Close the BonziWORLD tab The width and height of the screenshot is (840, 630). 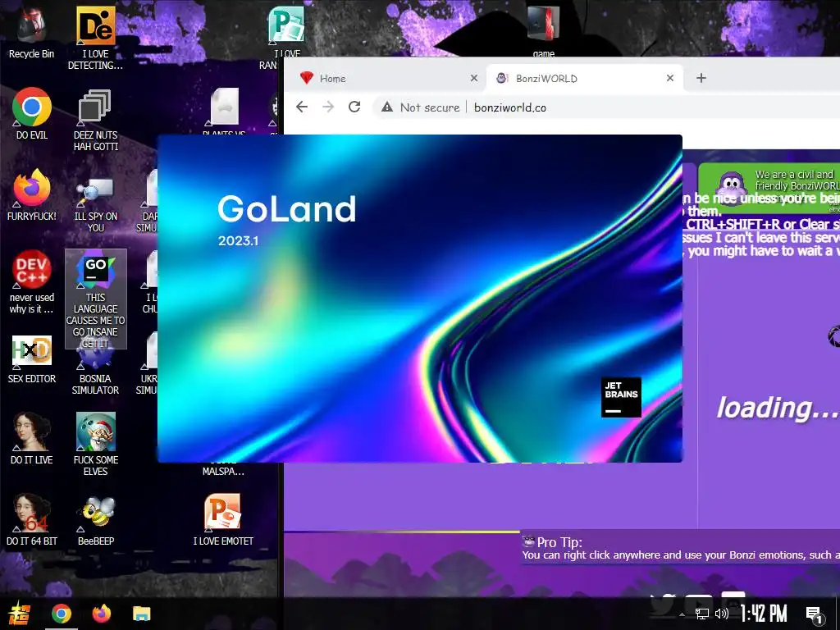coord(669,78)
